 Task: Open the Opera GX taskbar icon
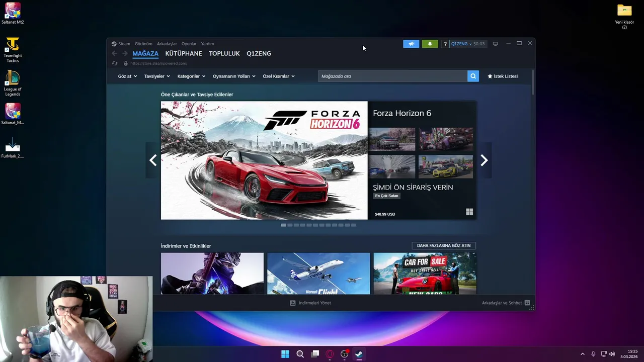(330, 354)
